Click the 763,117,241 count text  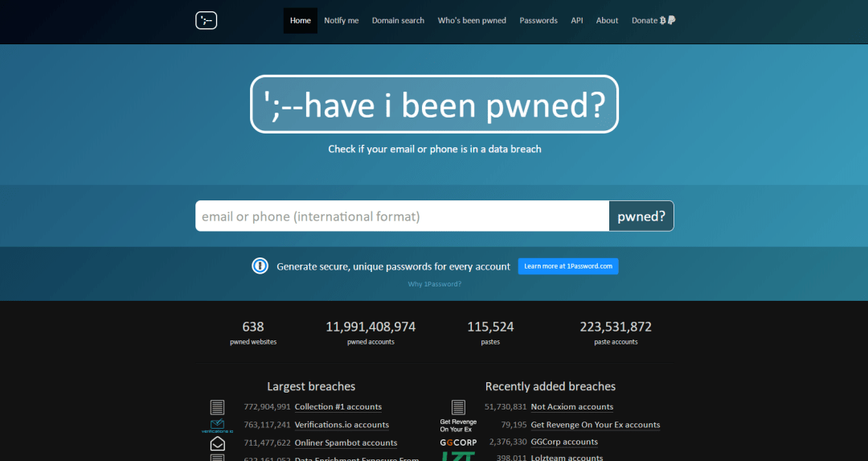click(267, 425)
